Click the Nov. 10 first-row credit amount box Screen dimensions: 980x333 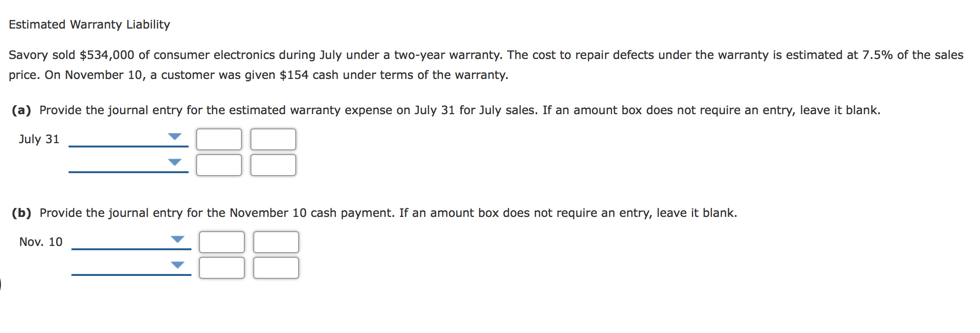275,242
